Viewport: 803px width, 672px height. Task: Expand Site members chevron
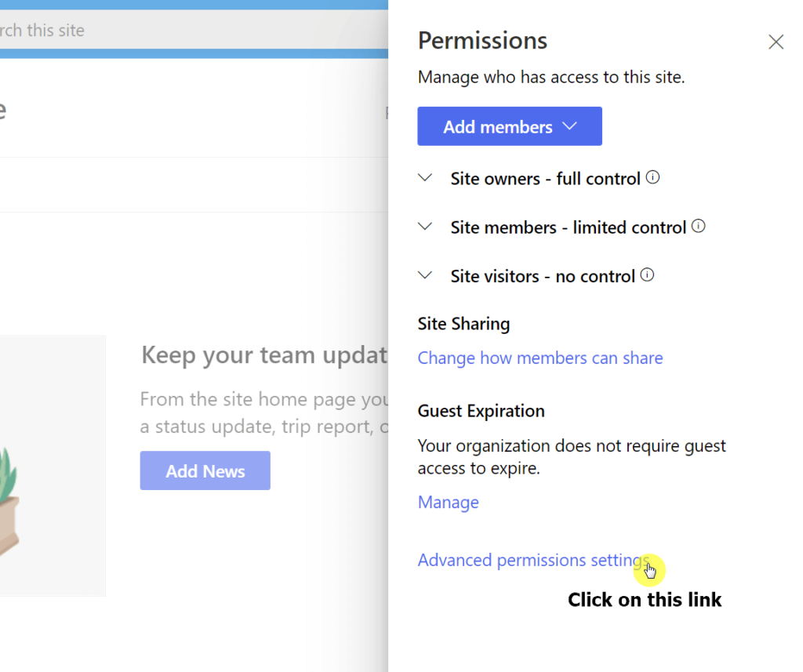tap(425, 227)
